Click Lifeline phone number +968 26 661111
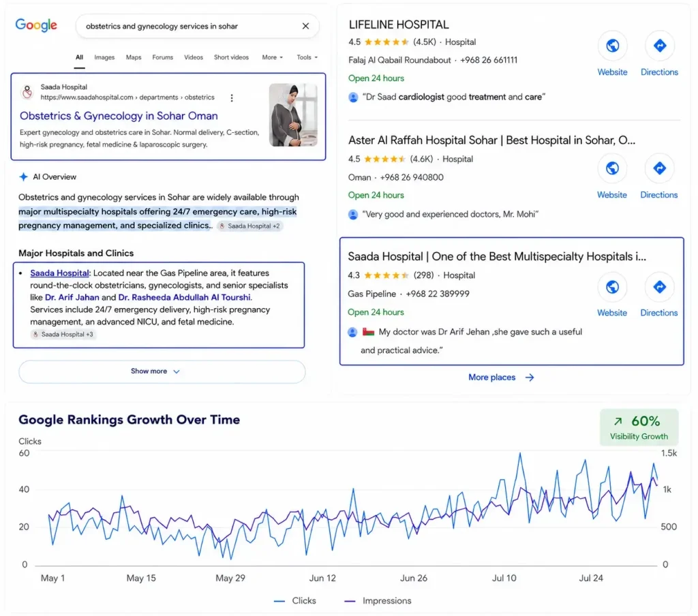This screenshot has width=698, height=616. [488, 60]
